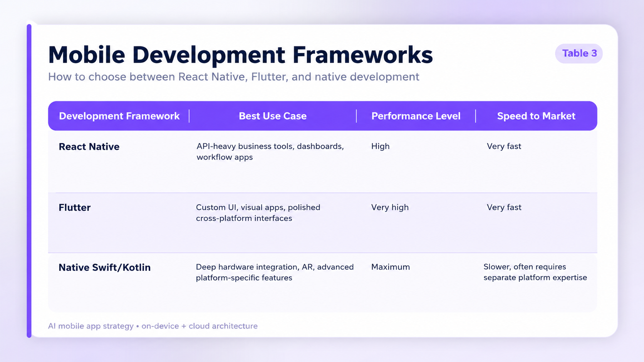Viewport: 644px width, 362px height.
Task: Click the Deep hardware integration cell
Action: 275,272
